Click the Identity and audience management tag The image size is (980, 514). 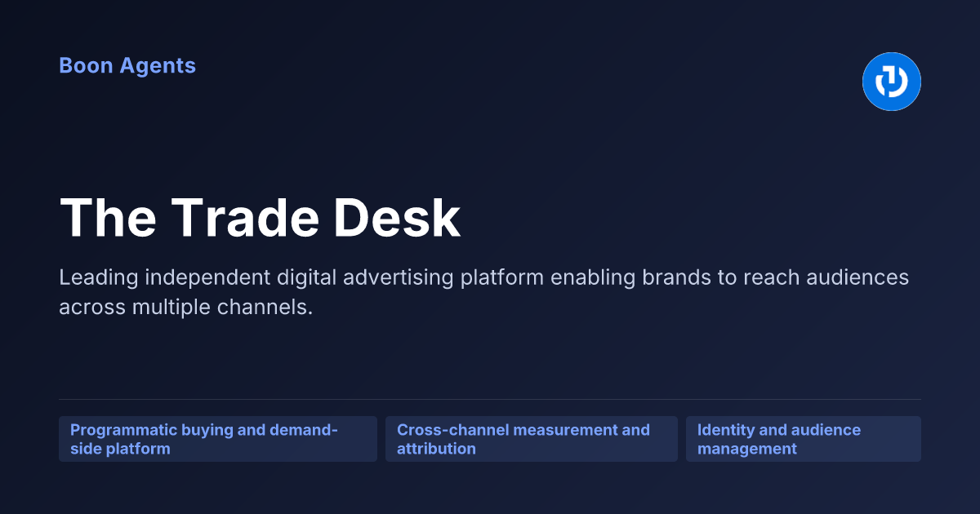(804, 439)
